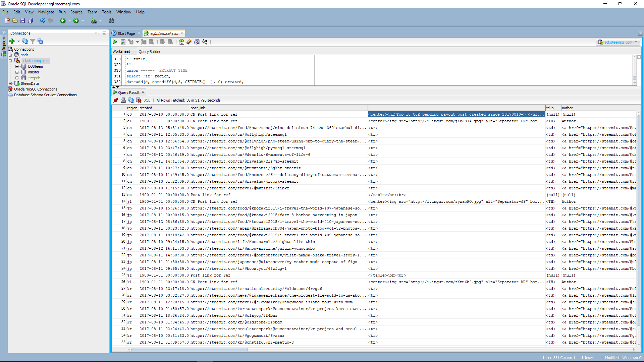Pin the Query Result tab with the red pin
The height and width of the screenshot is (362, 644).
(x=116, y=100)
